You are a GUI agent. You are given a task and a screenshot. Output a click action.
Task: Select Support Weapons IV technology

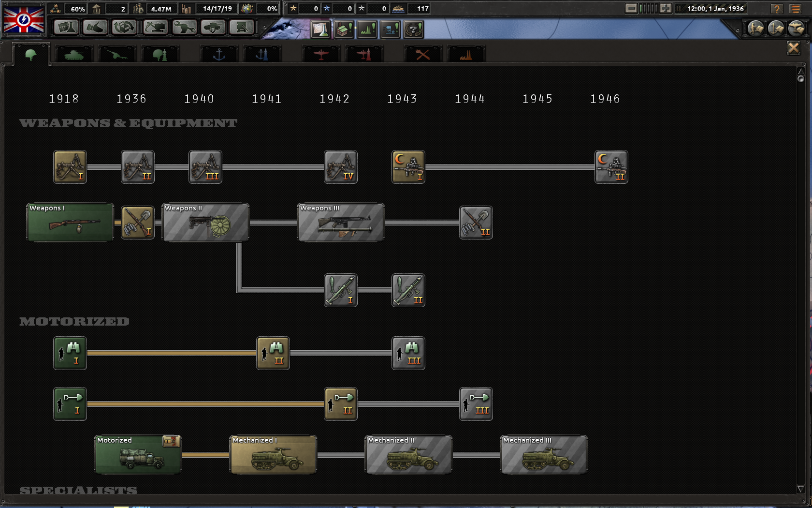[341, 167]
